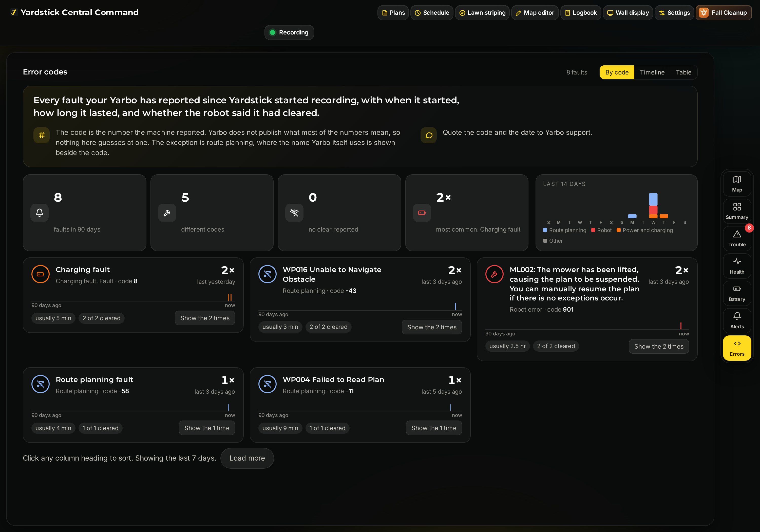Click the ML002 robot wrench icon

[x=494, y=274]
